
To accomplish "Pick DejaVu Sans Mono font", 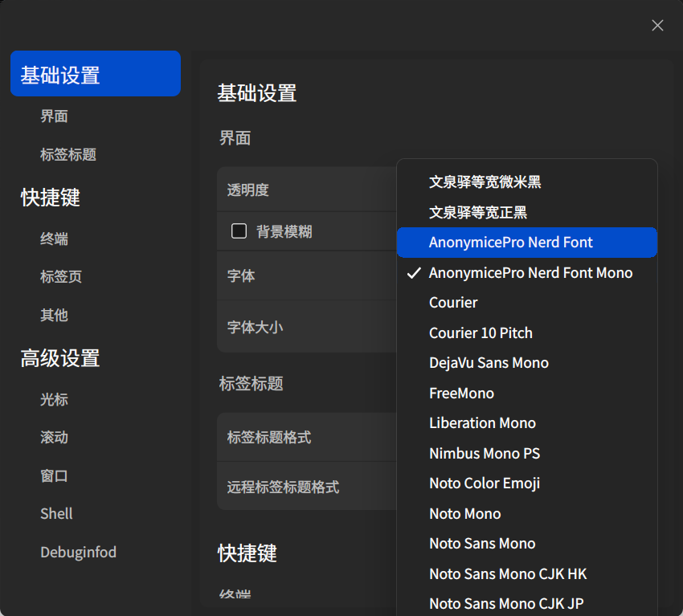I will 526,363.
